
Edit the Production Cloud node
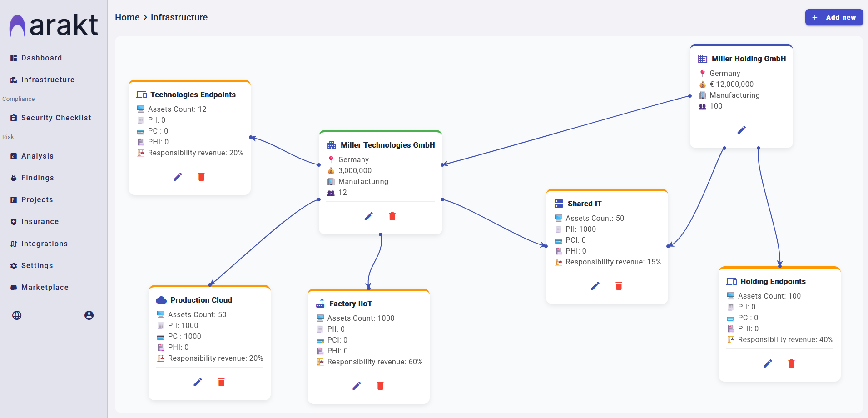[x=198, y=382]
